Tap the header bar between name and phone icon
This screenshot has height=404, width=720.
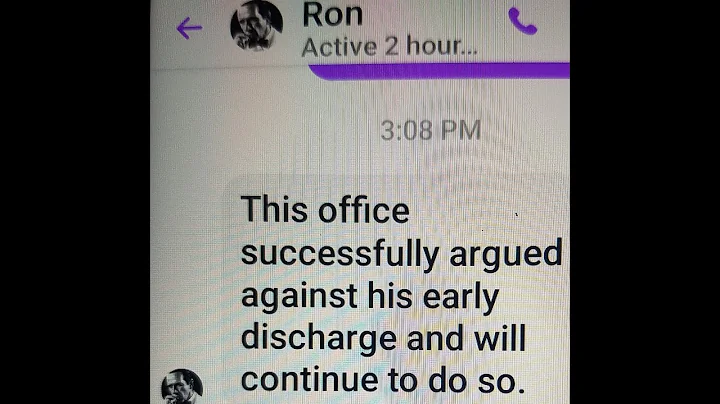pos(436,18)
